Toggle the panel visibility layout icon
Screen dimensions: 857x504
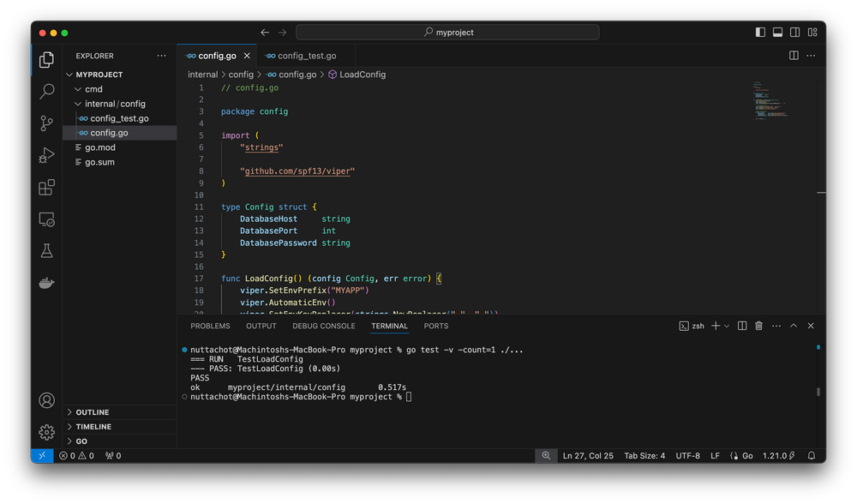pos(777,32)
